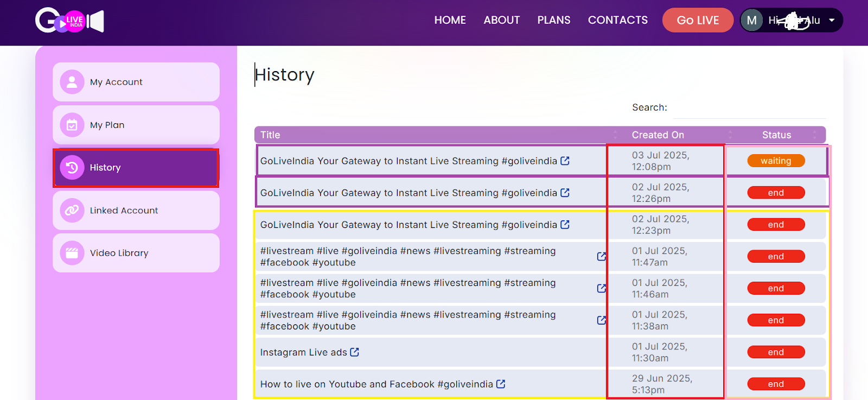
Task: Open the My Plan calendar icon
Action: click(72, 125)
